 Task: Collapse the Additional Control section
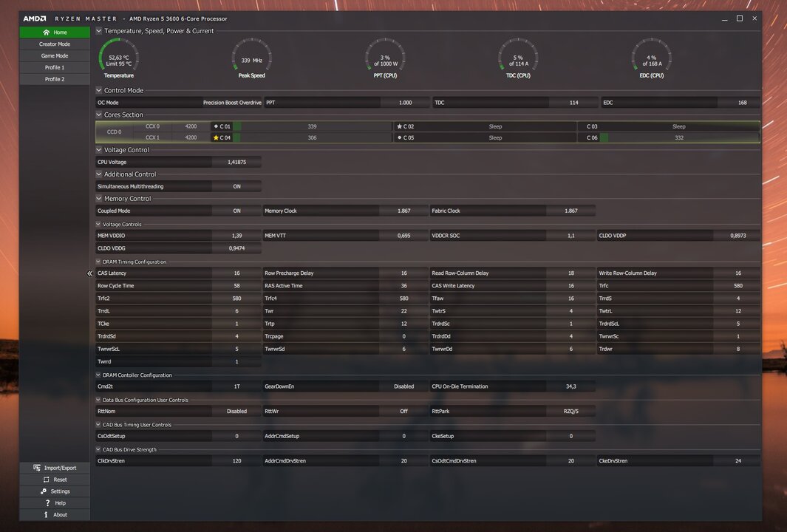click(x=99, y=174)
